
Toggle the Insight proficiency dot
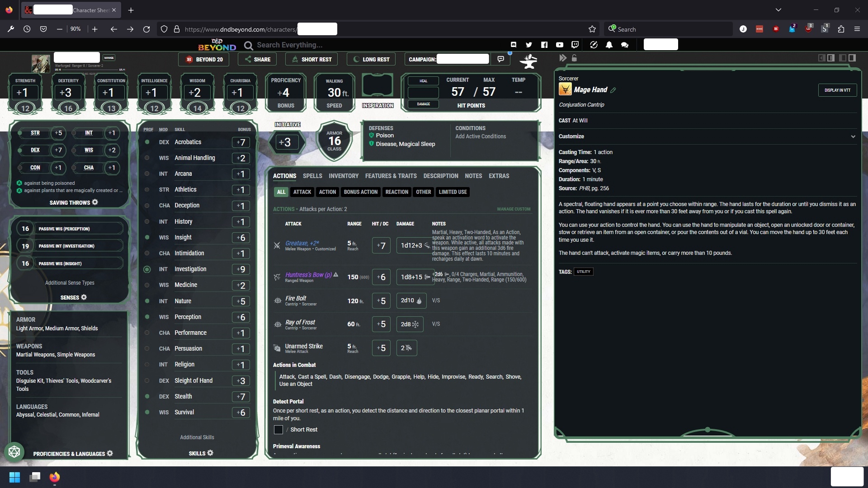pos(147,237)
